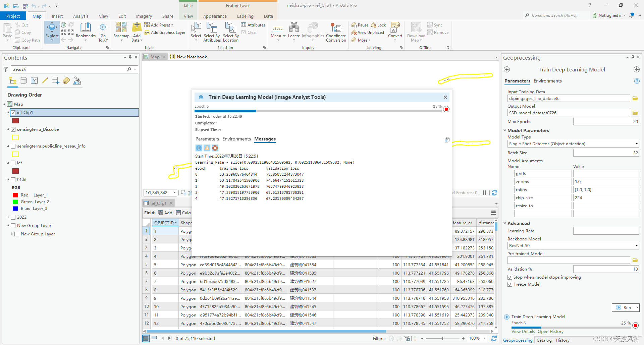644x345 pixels.
Task: Open the map scale dropdown
Action: pos(174,193)
